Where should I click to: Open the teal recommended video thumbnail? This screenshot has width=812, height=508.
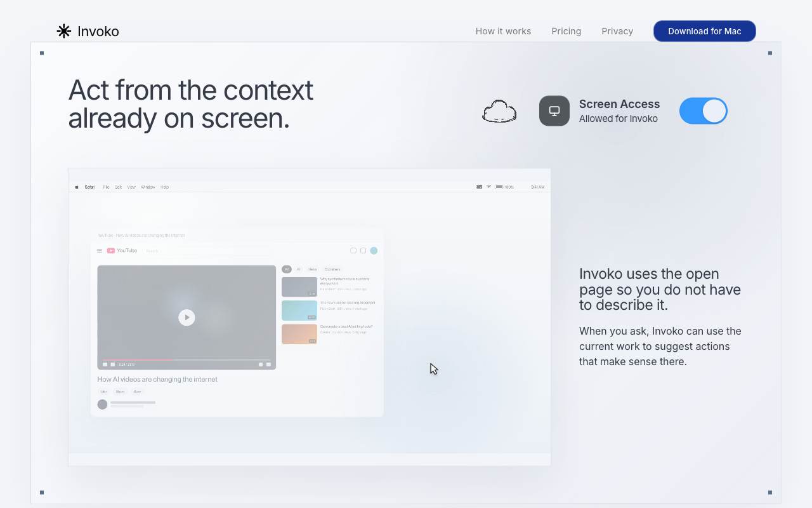pyautogui.click(x=299, y=311)
